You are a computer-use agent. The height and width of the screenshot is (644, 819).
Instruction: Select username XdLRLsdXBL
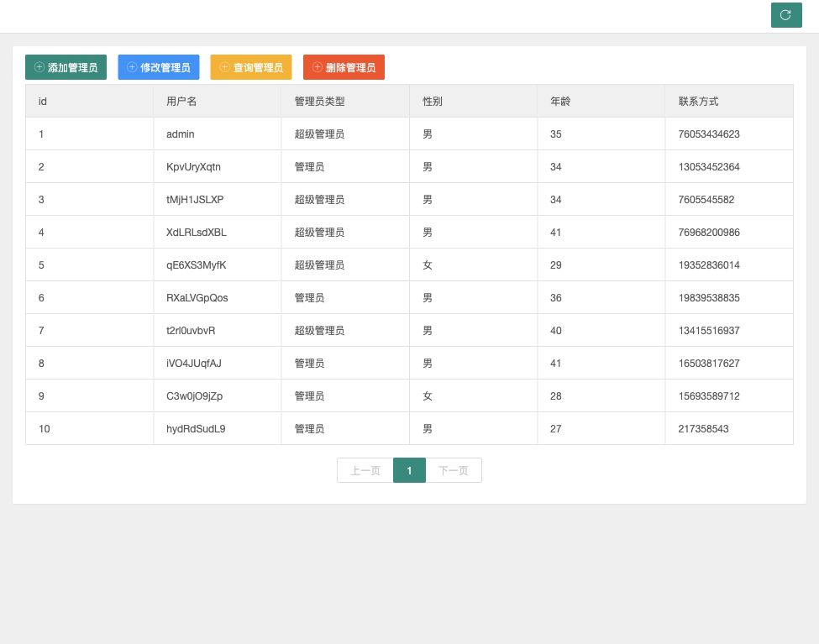coord(197,233)
